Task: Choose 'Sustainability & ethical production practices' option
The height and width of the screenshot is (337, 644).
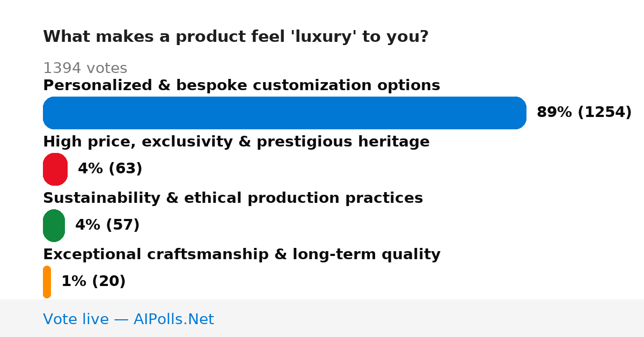Action: click(233, 199)
